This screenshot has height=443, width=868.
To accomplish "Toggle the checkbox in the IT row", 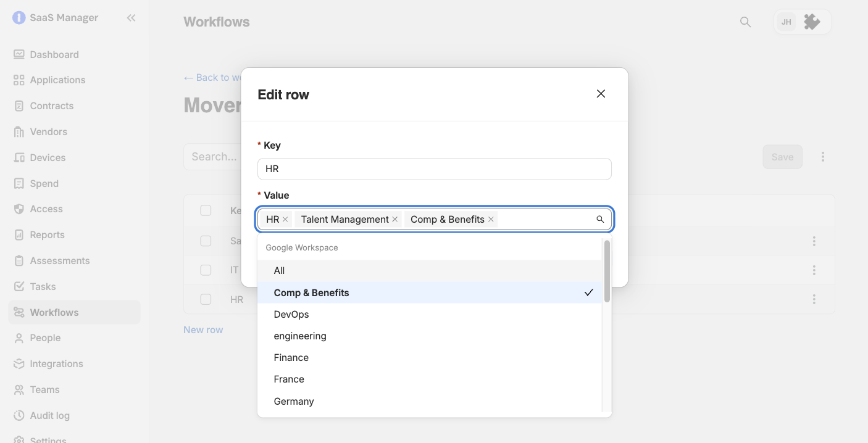I will (x=206, y=270).
